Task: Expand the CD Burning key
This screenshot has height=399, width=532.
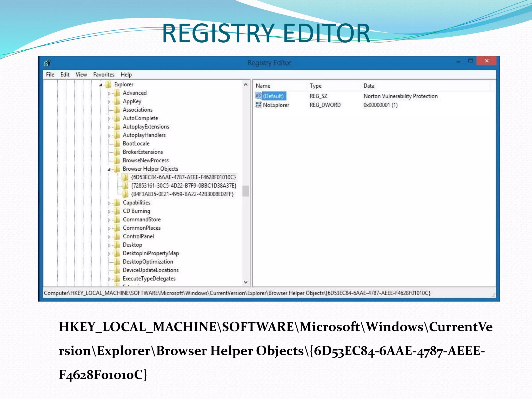Action: (x=109, y=212)
